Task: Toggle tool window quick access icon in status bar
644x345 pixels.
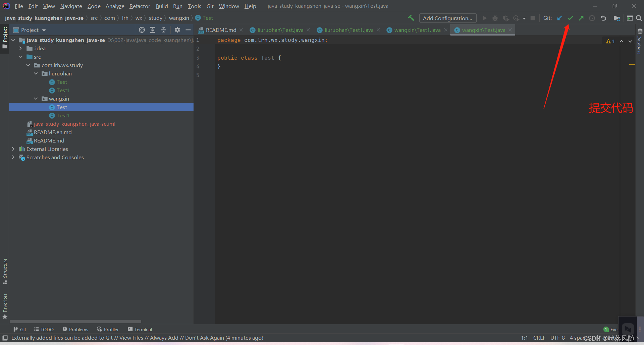Action: click(x=5, y=338)
